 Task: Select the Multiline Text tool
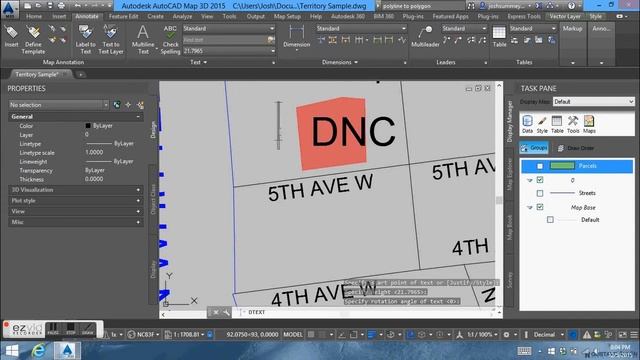pos(143,40)
